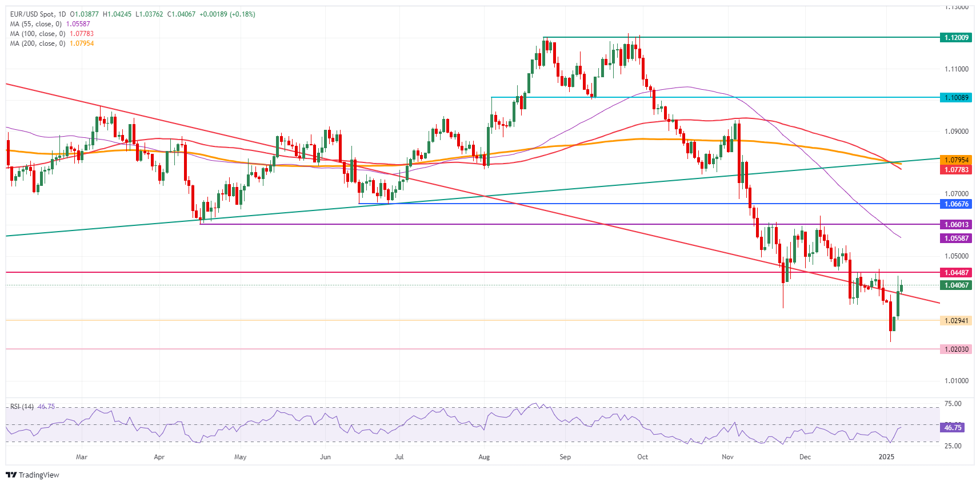
Task: Select the MA 100 indicator legend
Action: click(37, 34)
